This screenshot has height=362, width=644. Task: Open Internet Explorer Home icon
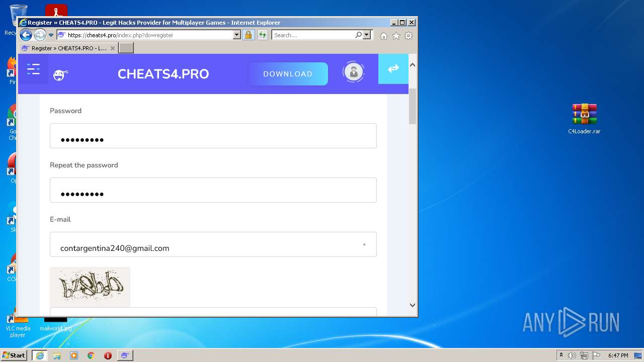pos(384,36)
